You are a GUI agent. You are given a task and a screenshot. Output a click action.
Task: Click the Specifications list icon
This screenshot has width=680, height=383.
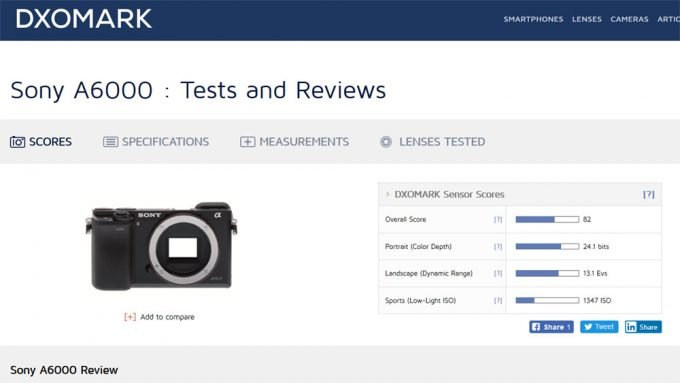[110, 142]
